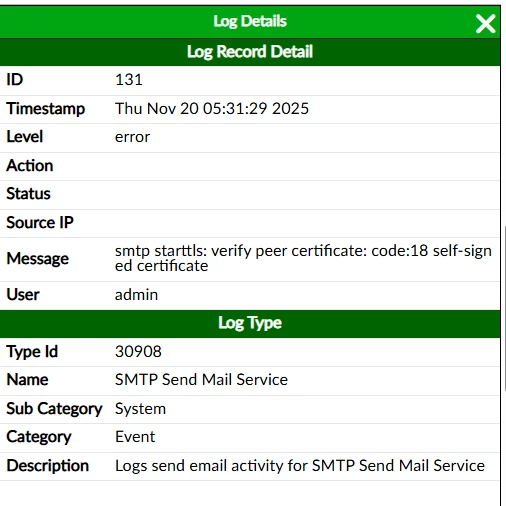Click the Log Record Detail header
Viewport: 506px width, 506px height.
[250, 52]
